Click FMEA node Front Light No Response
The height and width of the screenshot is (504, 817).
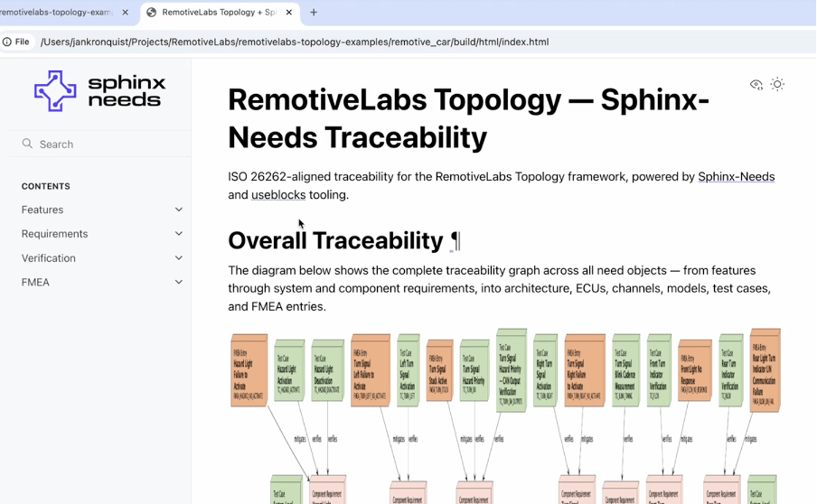click(x=695, y=370)
